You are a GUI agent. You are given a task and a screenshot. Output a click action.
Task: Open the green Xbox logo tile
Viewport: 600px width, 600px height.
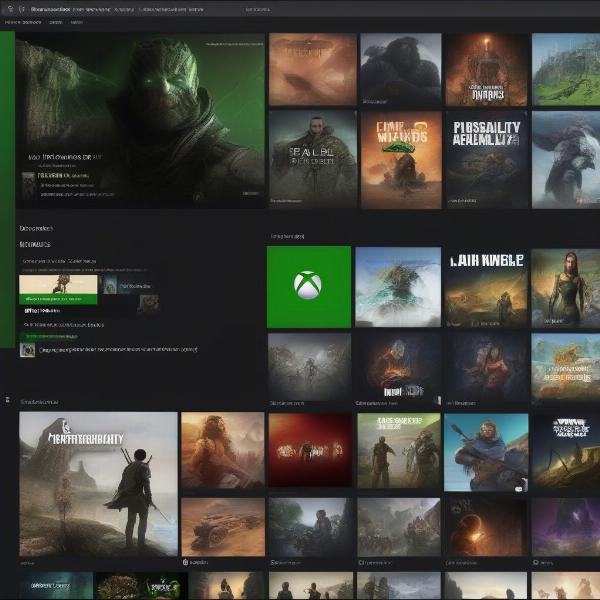point(309,287)
